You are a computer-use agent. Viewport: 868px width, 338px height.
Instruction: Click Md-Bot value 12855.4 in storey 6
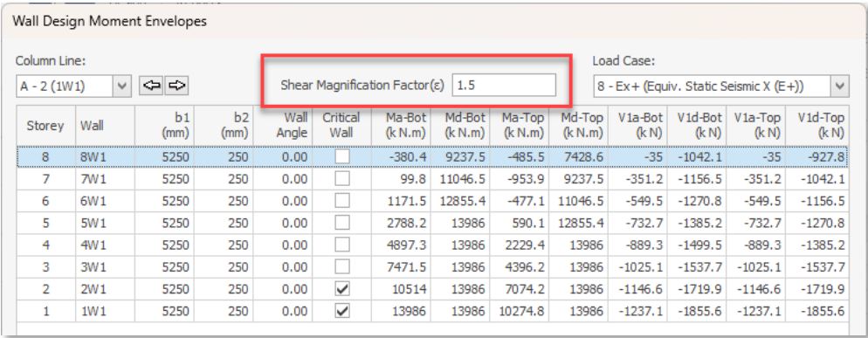click(x=463, y=201)
